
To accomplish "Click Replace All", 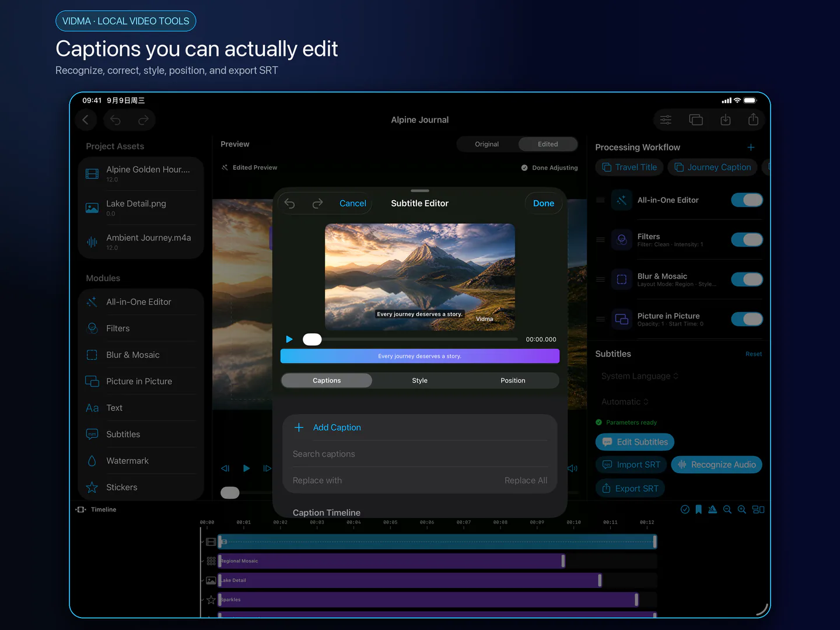I will point(526,481).
